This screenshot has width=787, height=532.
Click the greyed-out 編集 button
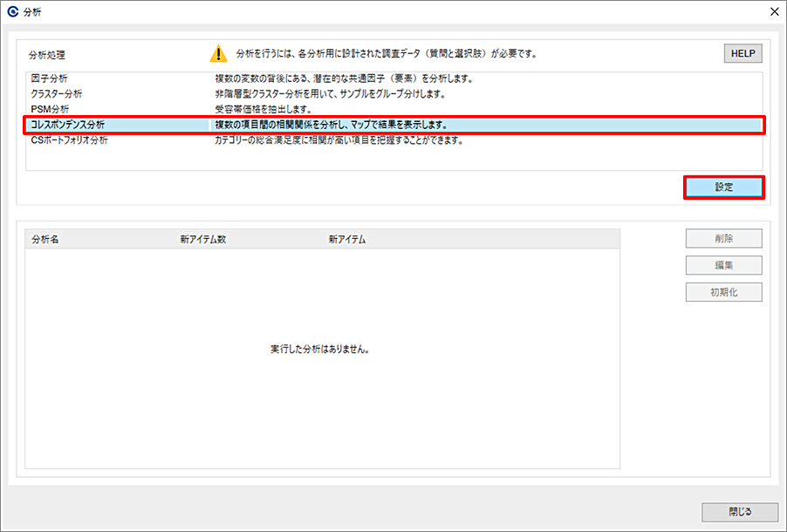[x=724, y=265]
